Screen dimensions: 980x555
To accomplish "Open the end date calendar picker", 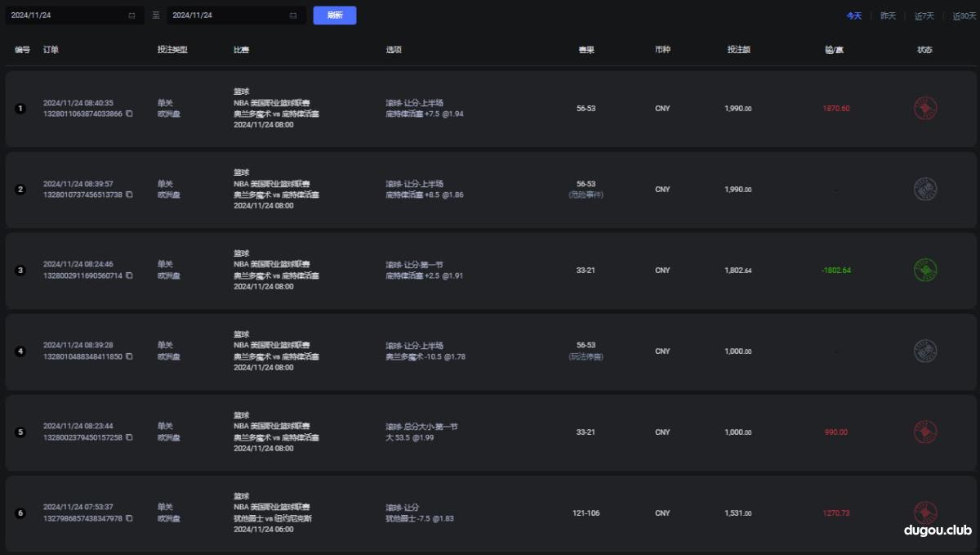I will 292,15.
